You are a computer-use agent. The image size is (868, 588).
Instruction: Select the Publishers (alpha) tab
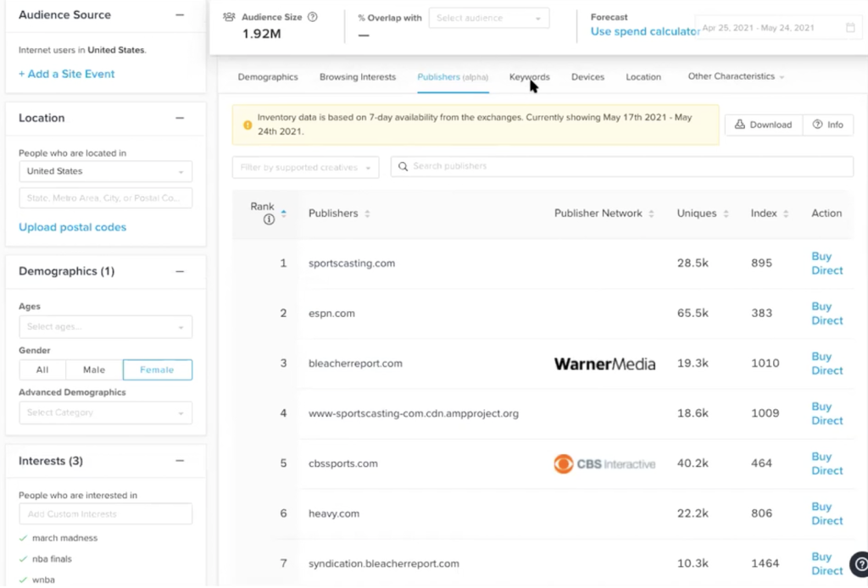453,77
